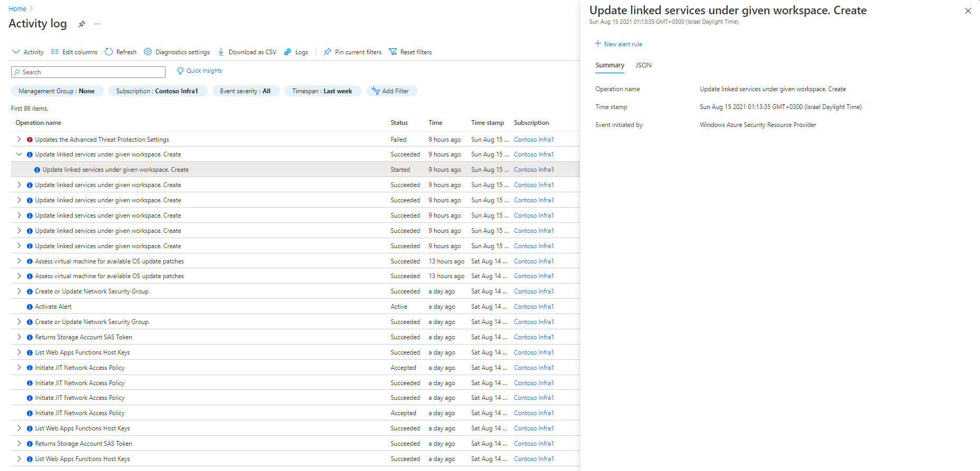This screenshot has width=980, height=471.
Task: Change the Timespan Last week filter
Action: [322, 91]
